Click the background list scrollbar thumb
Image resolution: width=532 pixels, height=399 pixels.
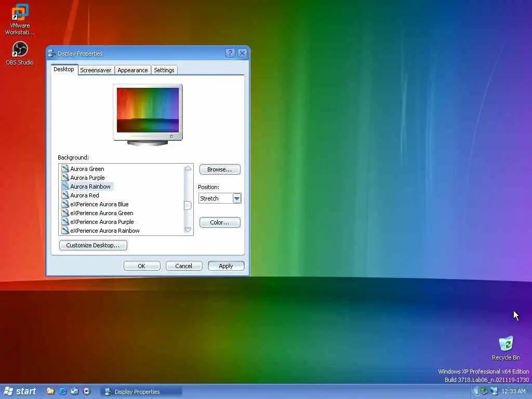point(188,205)
